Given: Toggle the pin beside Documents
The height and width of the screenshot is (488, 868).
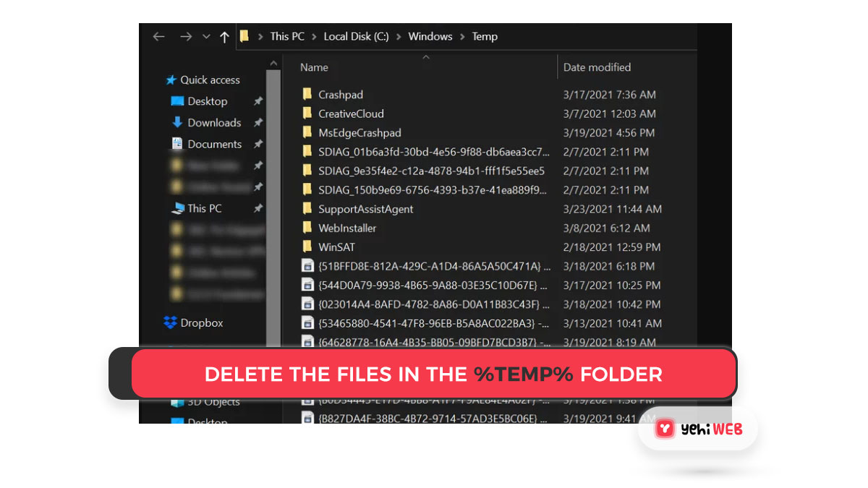Looking at the screenshot, I should pos(258,144).
